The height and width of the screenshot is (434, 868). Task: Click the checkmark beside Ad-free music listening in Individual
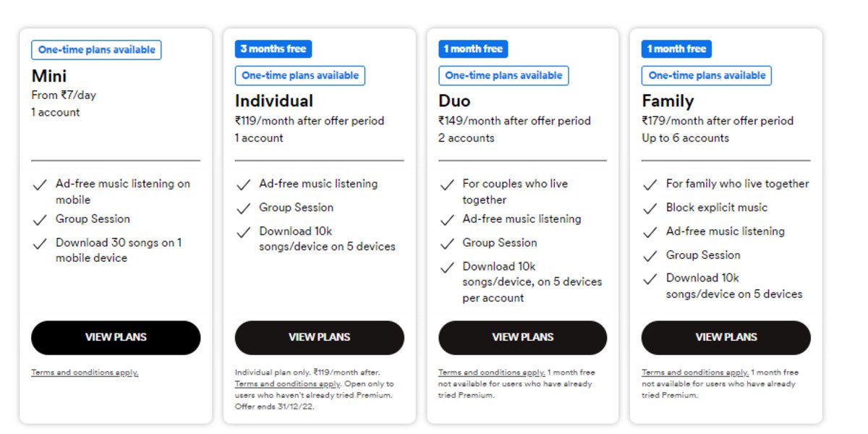[x=244, y=184]
